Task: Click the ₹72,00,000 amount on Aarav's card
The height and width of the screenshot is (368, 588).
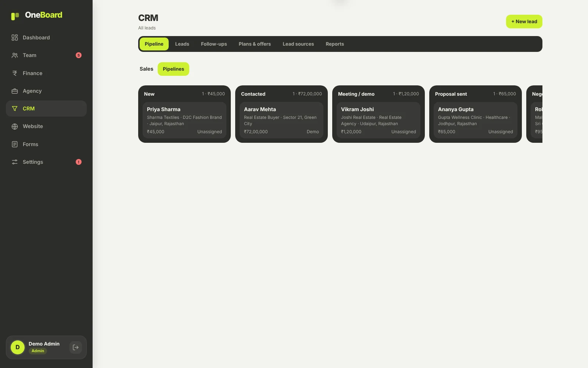Action: [256, 132]
